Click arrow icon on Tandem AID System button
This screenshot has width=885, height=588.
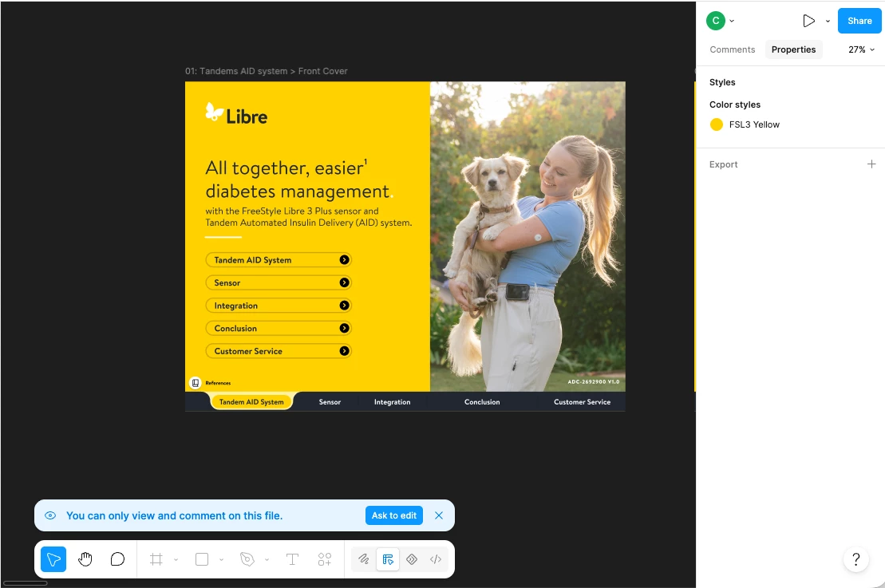coord(344,259)
